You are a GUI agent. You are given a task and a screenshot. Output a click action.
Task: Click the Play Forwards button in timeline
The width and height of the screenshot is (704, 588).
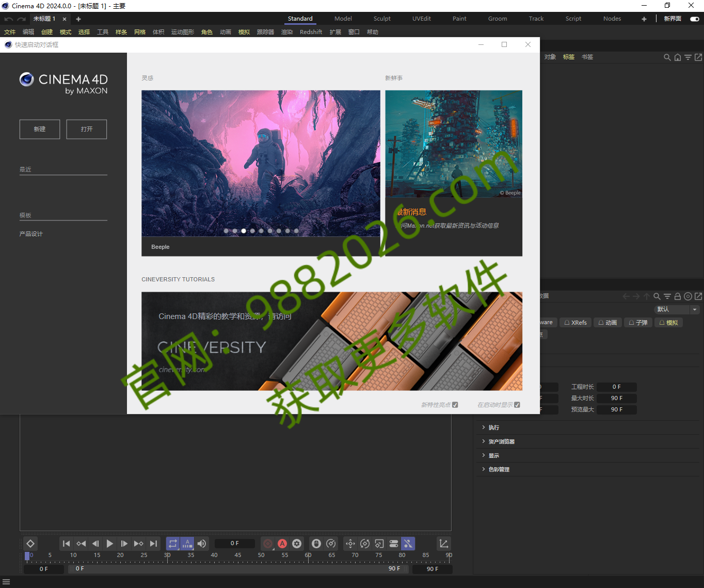click(110, 544)
